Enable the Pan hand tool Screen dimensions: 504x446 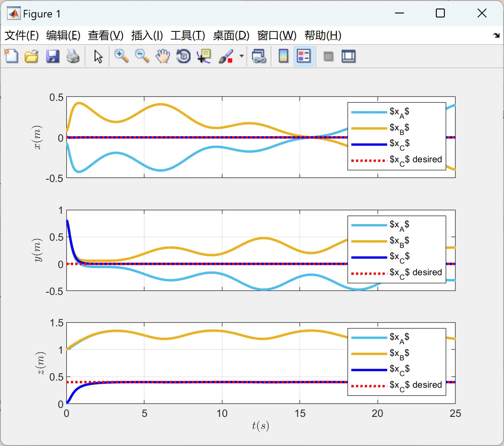163,56
